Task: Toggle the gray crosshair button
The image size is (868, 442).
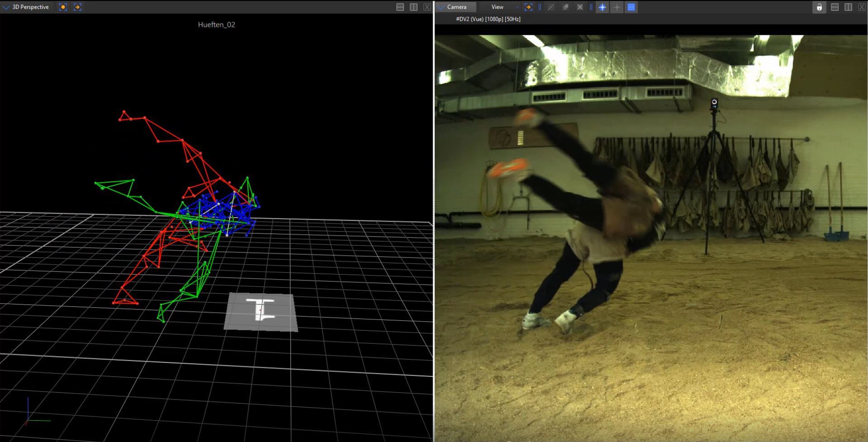Action: point(617,7)
